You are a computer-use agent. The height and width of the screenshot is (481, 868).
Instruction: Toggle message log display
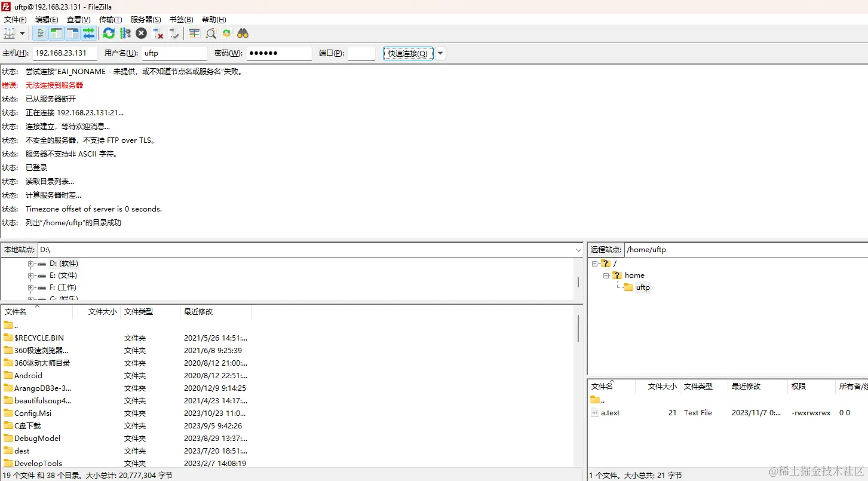pyautogui.click(x=40, y=33)
